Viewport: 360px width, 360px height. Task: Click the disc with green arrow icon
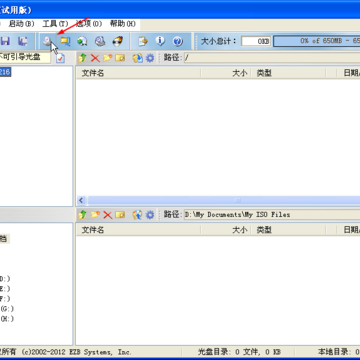[x=82, y=41]
